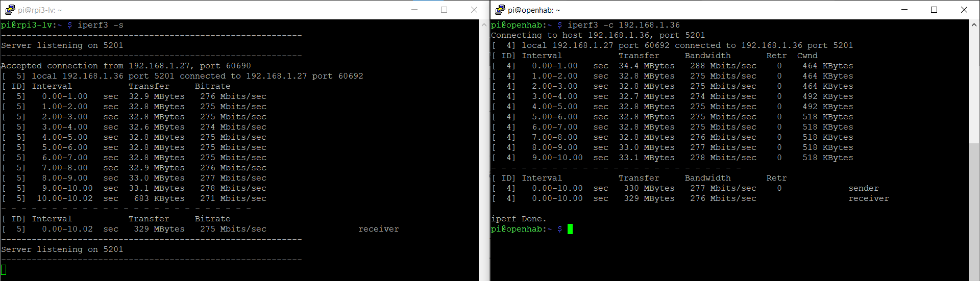Maximize the pi@openhab terminal window
The width and height of the screenshot is (980, 281).
pyautogui.click(x=934, y=10)
